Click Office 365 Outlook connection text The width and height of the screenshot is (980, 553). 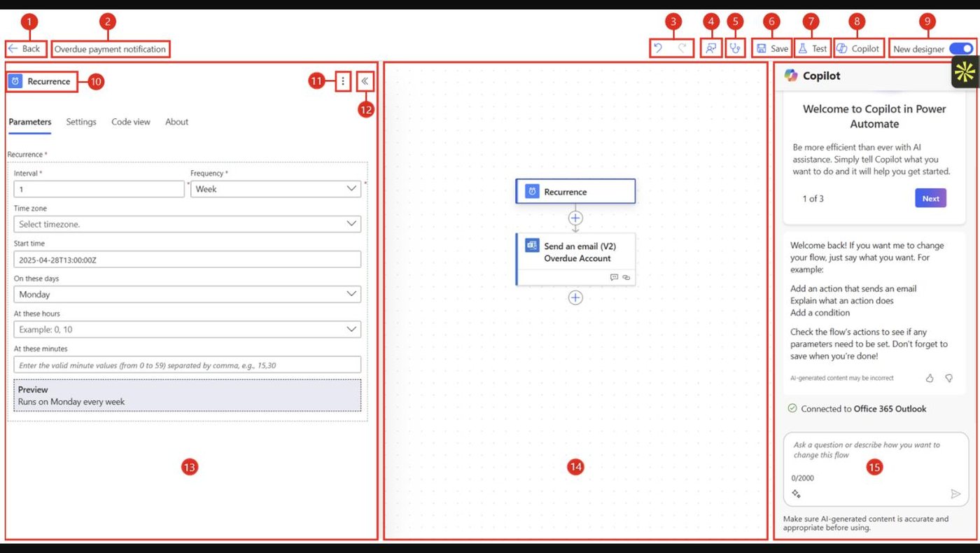point(890,409)
